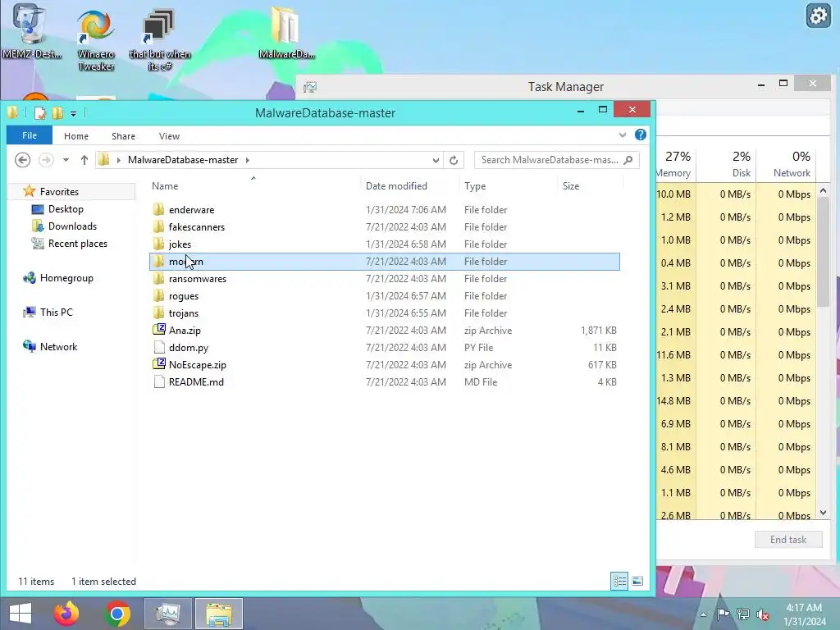The image size is (840, 630).
Task: Click the Properties icon in quick access toolbar
Action: pos(39,113)
